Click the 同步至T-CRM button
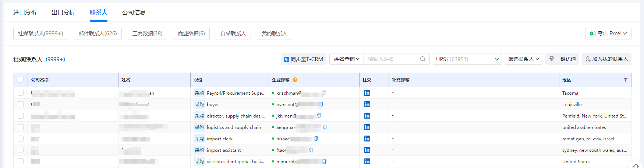644x168 pixels. coord(303,59)
